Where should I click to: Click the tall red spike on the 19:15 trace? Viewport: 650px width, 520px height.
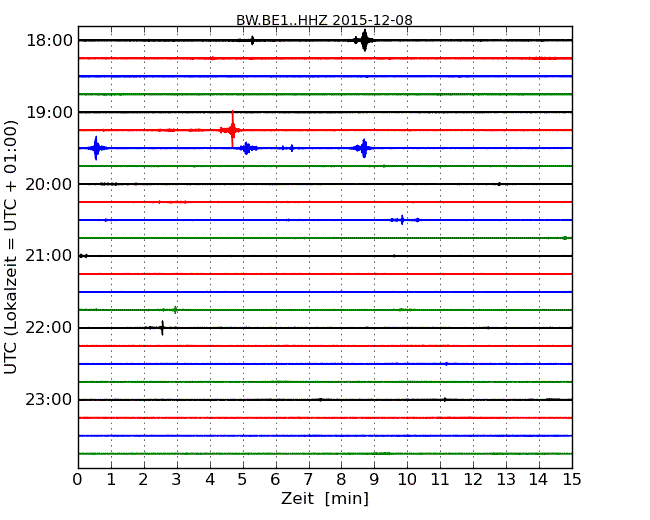[x=233, y=129]
